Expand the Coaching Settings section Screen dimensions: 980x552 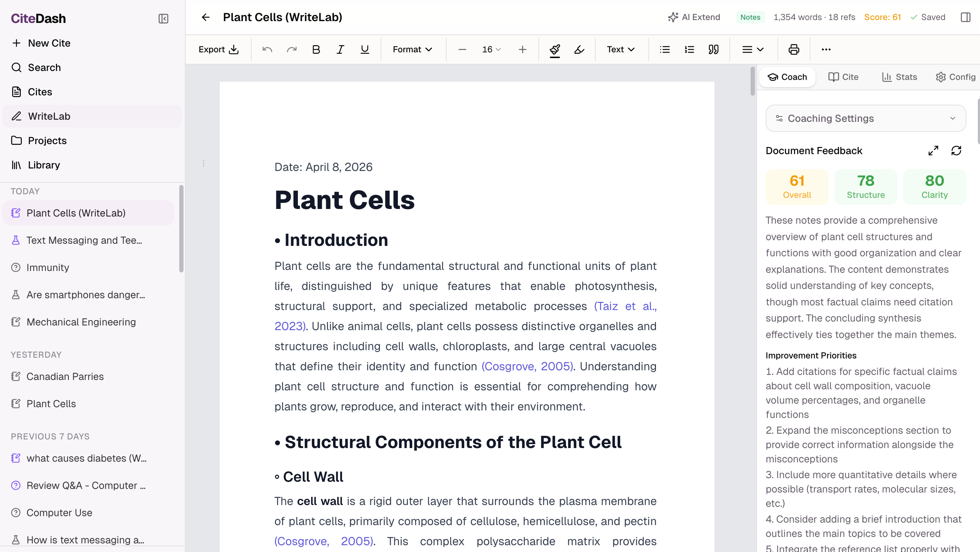pyautogui.click(x=866, y=118)
